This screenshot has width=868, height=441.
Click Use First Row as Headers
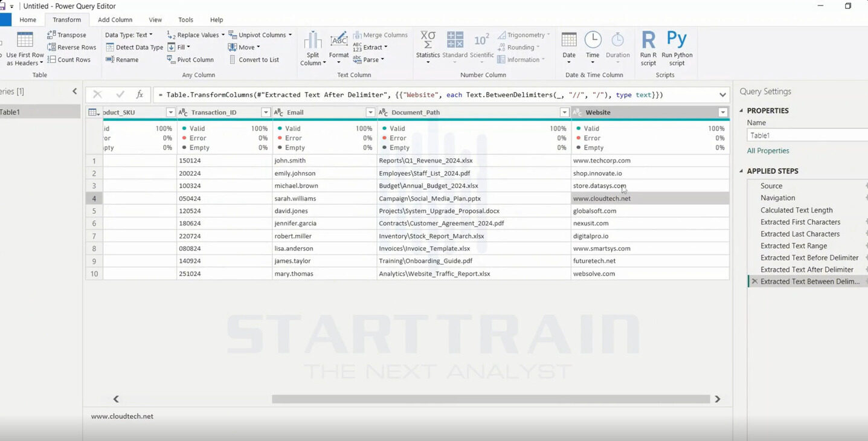pyautogui.click(x=25, y=48)
